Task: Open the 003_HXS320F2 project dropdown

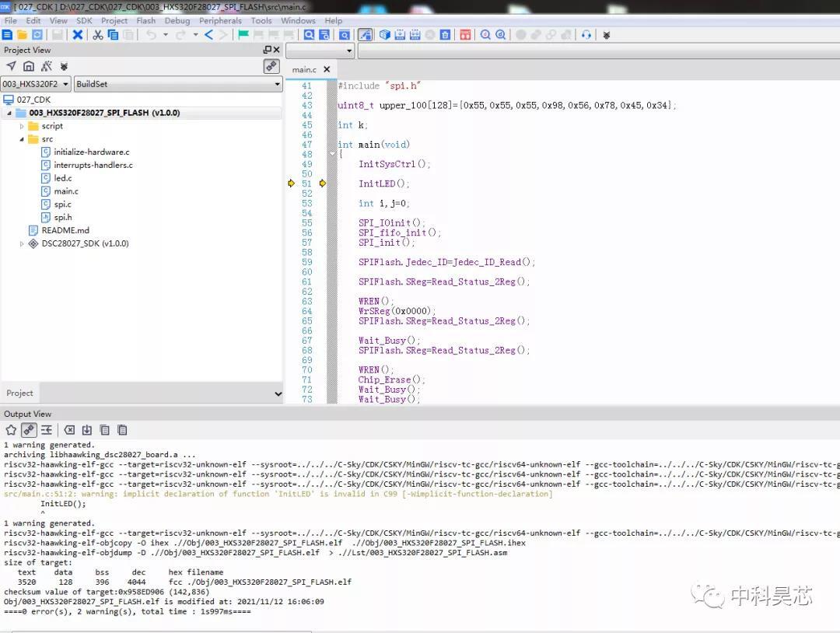Action: click(x=36, y=83)
